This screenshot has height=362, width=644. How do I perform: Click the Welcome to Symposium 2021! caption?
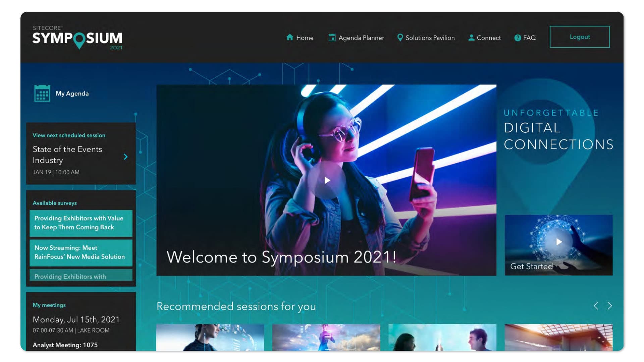[281, 257]
